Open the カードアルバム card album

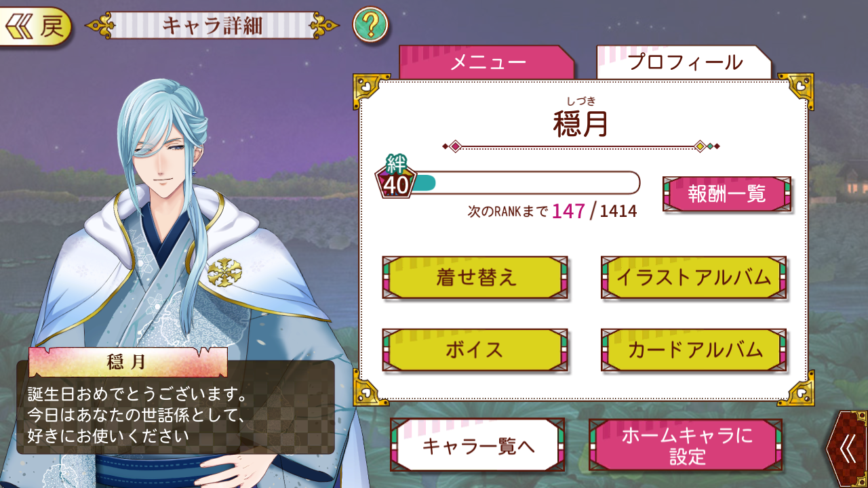coord(694,350)
